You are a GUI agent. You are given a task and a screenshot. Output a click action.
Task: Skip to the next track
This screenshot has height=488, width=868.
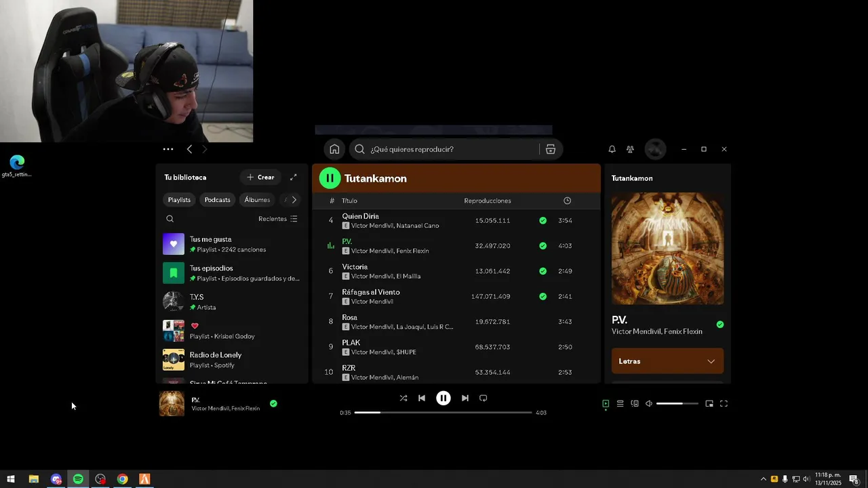[x=465, y=398]
